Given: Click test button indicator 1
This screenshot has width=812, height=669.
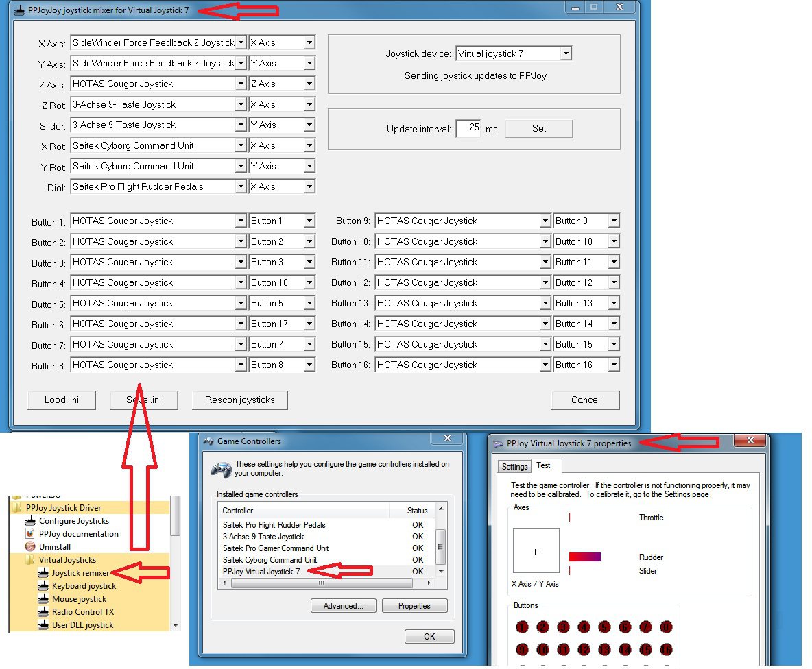Looking at the screenshot, I should [522, 627].
